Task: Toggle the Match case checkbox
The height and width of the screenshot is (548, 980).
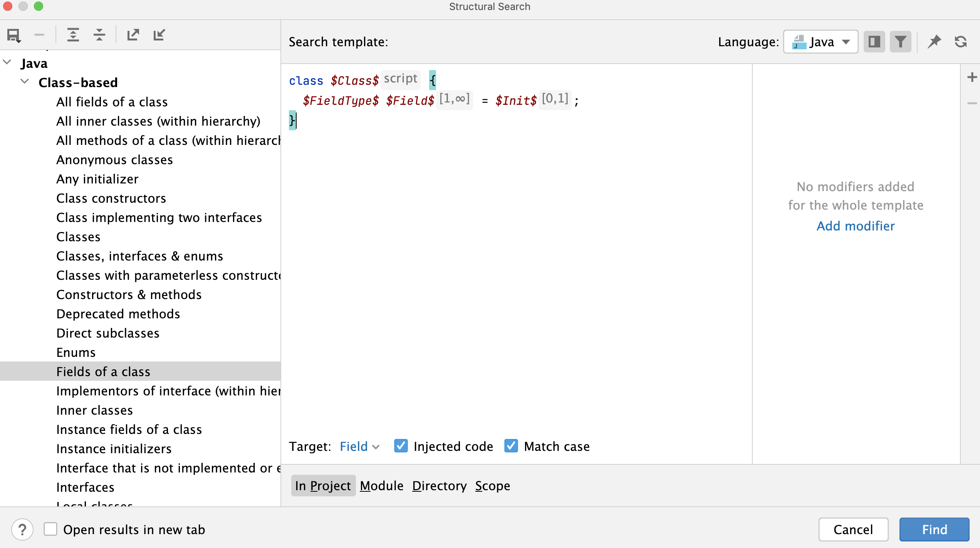Action: [512, 446]
